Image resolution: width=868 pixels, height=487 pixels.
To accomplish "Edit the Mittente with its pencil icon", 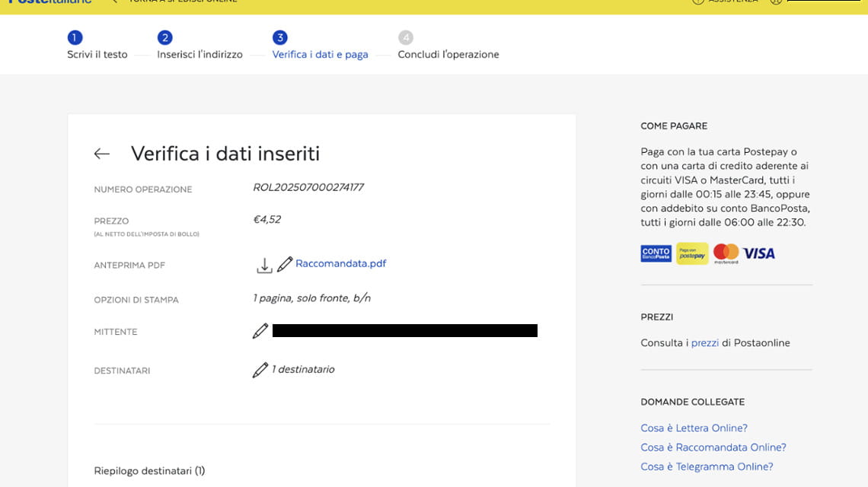I will pyautogui.click(x=260, y=331).
